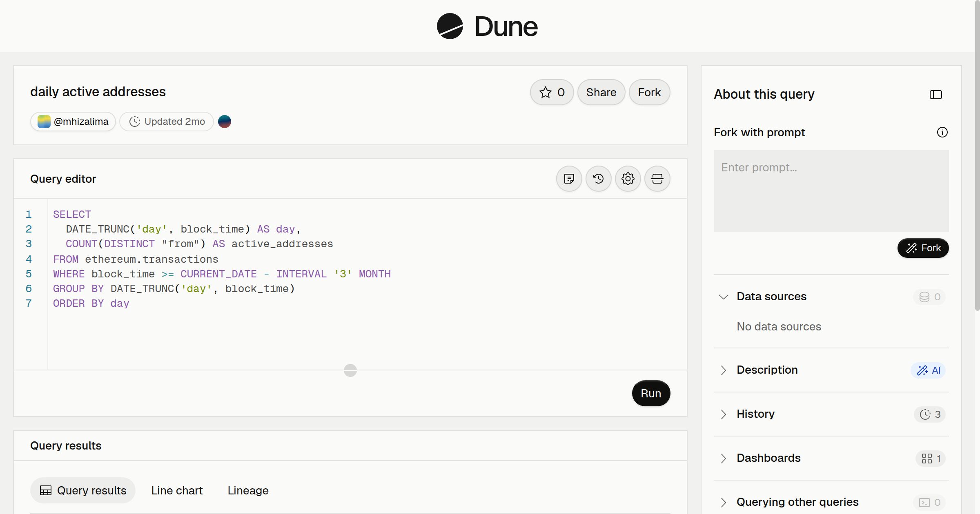
Task: Click the Updated 2mo chip
Action: point(167,122)
